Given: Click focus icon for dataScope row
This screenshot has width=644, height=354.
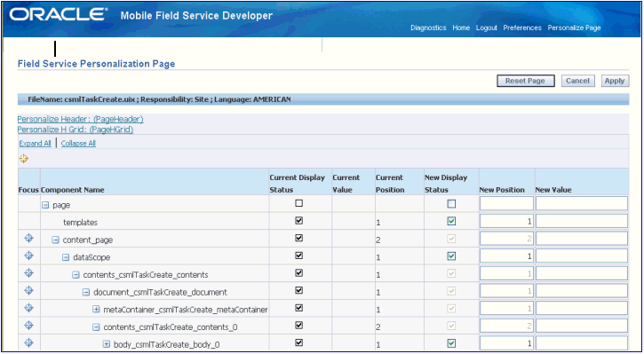Looking at the screenshot, I should coord(28,256).
